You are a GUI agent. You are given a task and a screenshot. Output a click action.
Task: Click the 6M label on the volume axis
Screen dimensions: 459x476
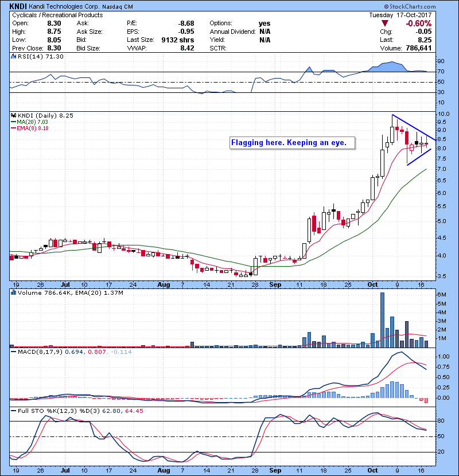coord(441,294)
